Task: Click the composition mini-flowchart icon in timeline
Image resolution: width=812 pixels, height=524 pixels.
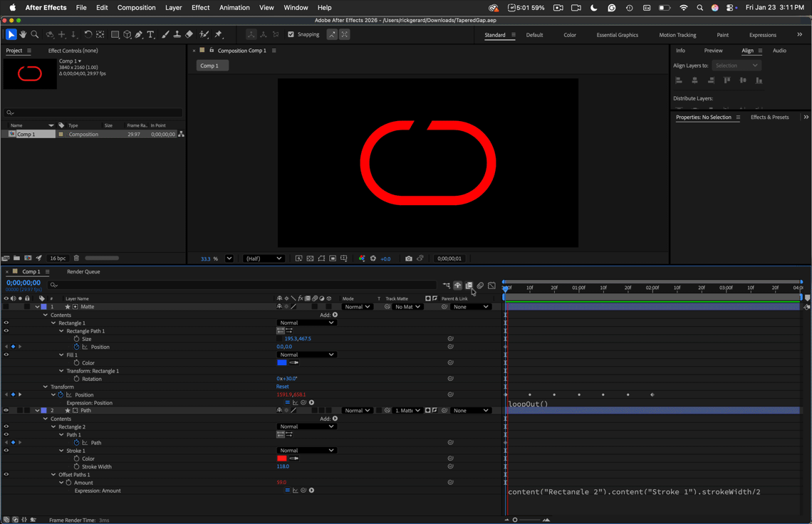Action: tap(446, 285)
